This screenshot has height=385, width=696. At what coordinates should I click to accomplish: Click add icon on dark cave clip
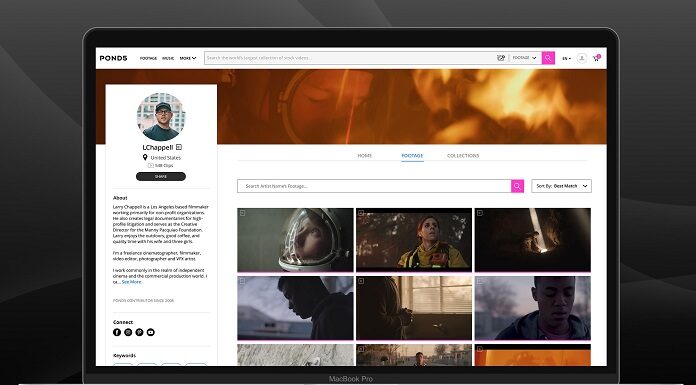click(480, 213)
